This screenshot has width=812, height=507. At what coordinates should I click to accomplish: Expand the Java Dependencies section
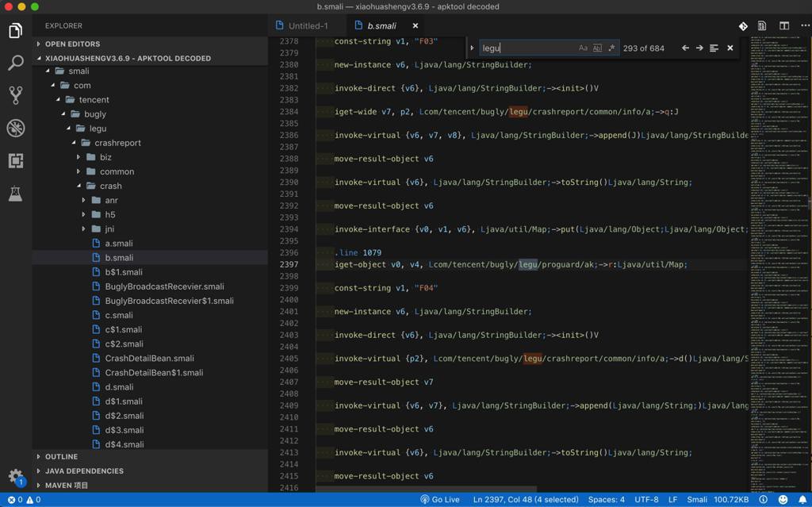(x=150, y=471)
